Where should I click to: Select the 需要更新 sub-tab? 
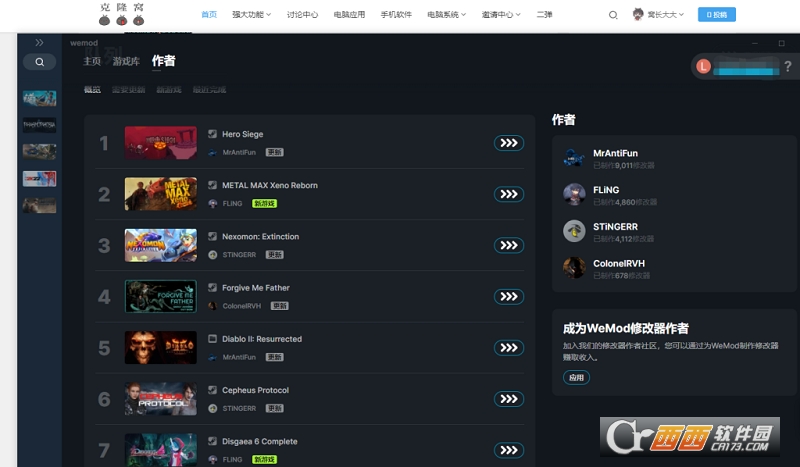[129, 90]
